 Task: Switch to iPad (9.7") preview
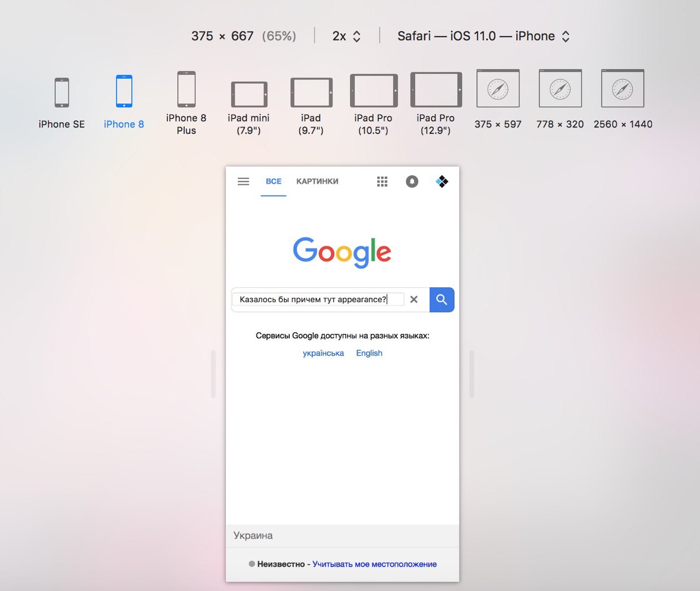pos(311,92)
